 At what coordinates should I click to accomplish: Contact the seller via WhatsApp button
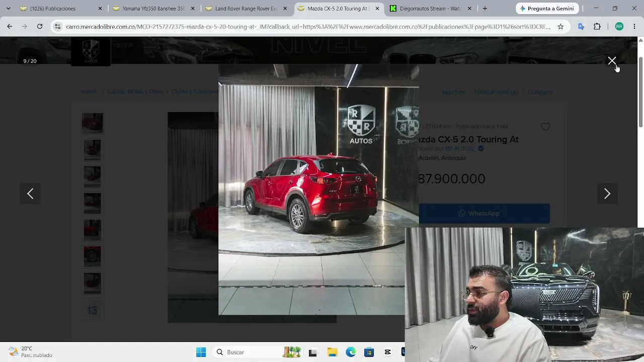pyautogui.click(x=484, y=214)
